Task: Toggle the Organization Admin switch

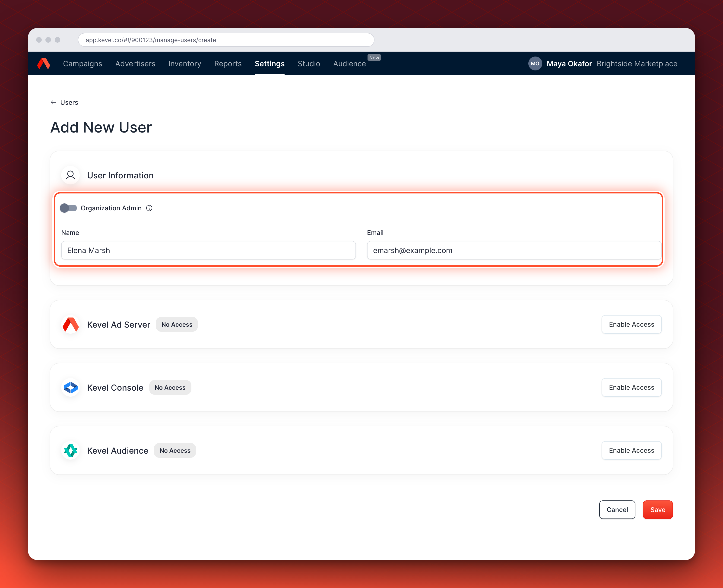Action: [68, 208]
